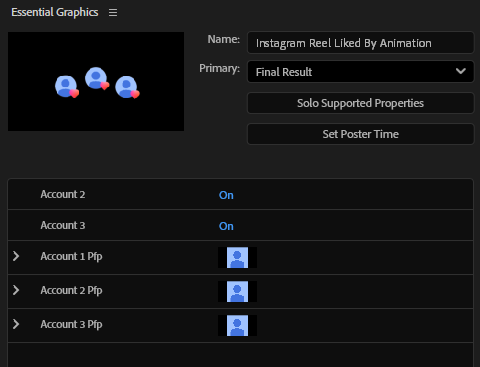
Task: Click the middle avatar icon in preview
Action: 97,79
